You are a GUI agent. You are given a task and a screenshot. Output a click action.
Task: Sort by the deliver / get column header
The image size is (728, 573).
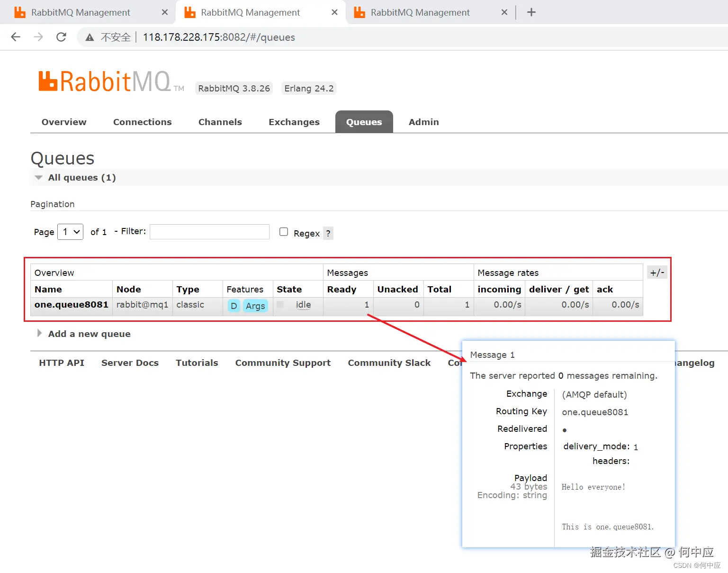pyautogui.click(x=559, y=289)
